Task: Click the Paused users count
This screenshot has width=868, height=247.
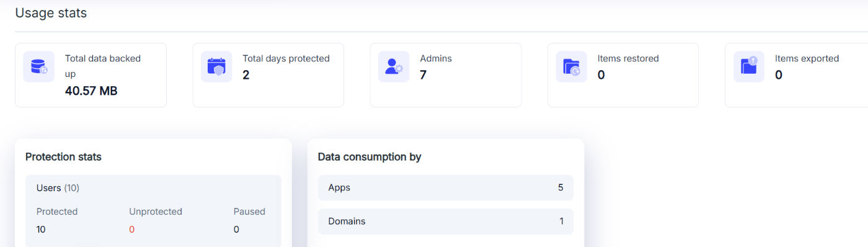Action: click(x=236, y=230)
